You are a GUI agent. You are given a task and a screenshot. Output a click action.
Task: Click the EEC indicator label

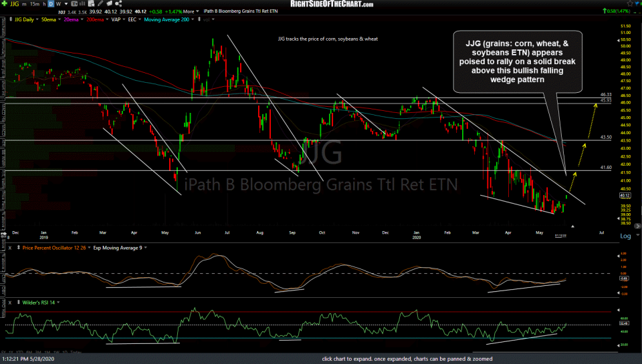[x=132, y=19]
